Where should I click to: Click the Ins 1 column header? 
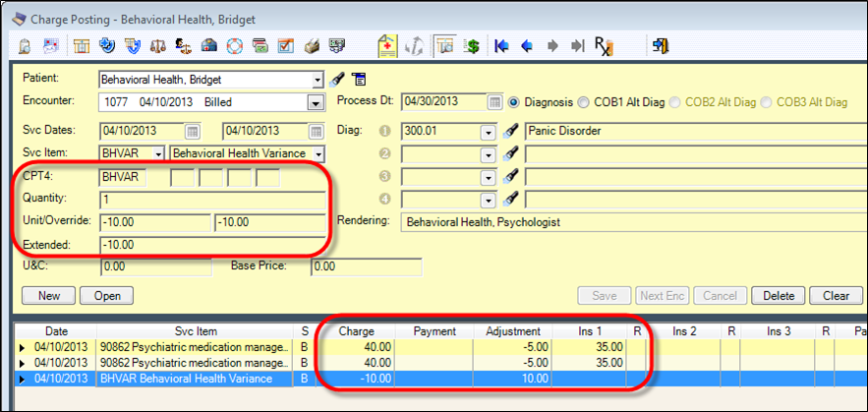589,331
